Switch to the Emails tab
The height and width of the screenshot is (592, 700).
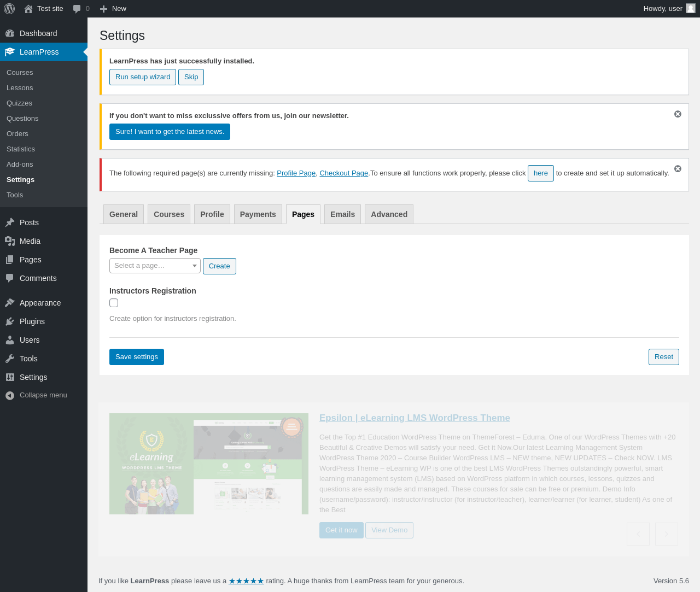pyautogui.click(x=343, y=214)
